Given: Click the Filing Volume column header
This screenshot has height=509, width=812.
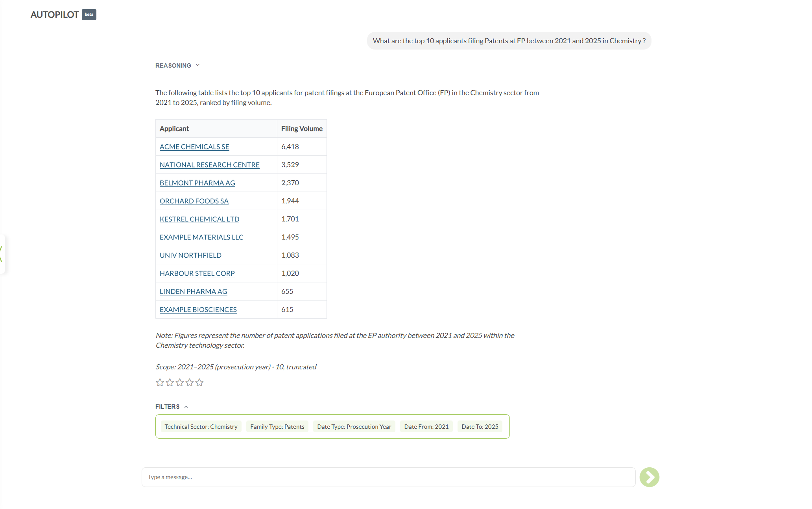Looking at the screenshot, I should point(302,129).
